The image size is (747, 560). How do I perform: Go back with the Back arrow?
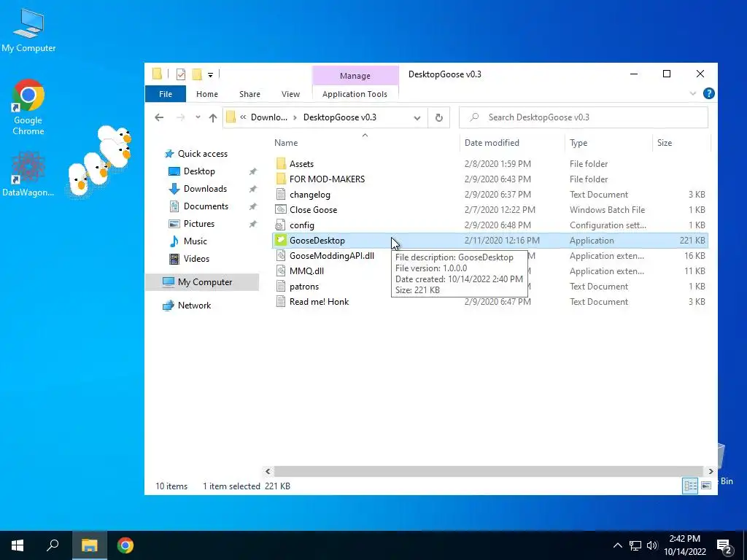[159, 117]
